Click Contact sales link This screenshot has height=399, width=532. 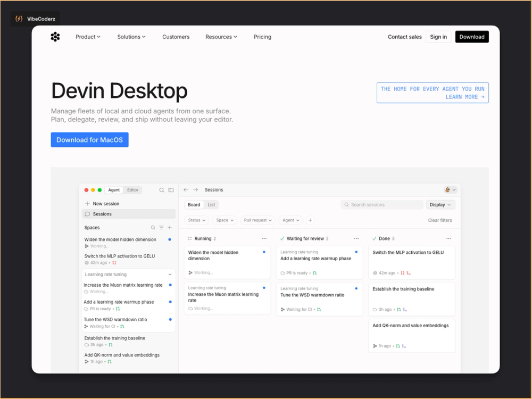point(405,37)
